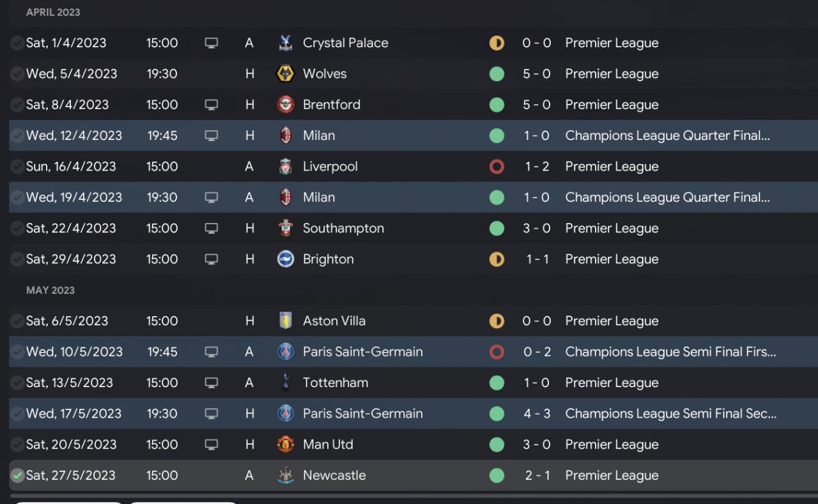818x504 pixels.
Task: Click the TV icon on the 12/4/2023 Milan fixture
Action: coord(211,136)
